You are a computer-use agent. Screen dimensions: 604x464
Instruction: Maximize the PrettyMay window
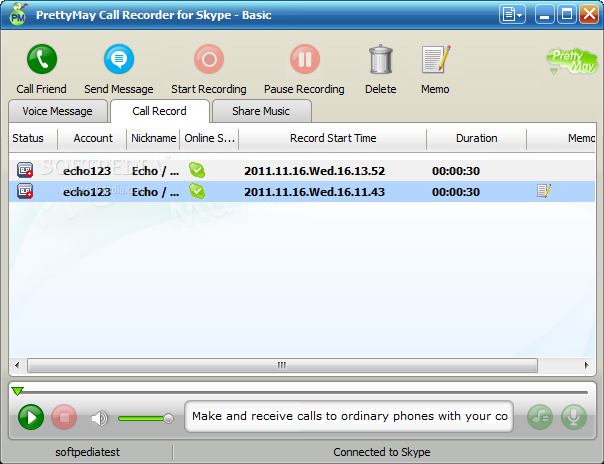point(567,15)
